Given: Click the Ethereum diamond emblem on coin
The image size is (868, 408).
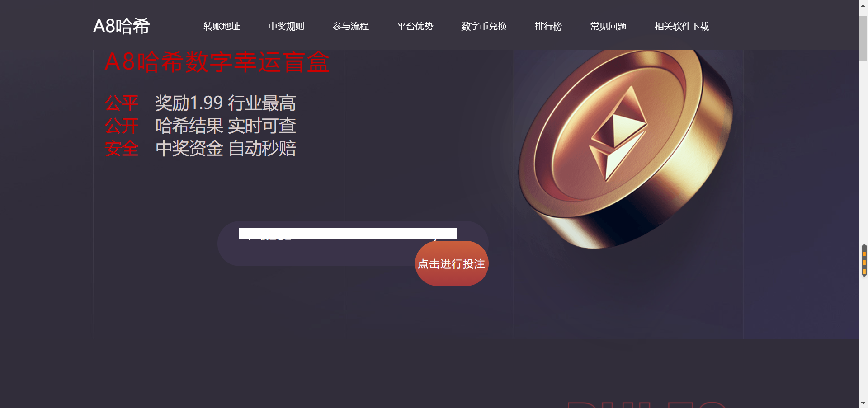Looking at the screenshot, I should [x=618, y=134].
